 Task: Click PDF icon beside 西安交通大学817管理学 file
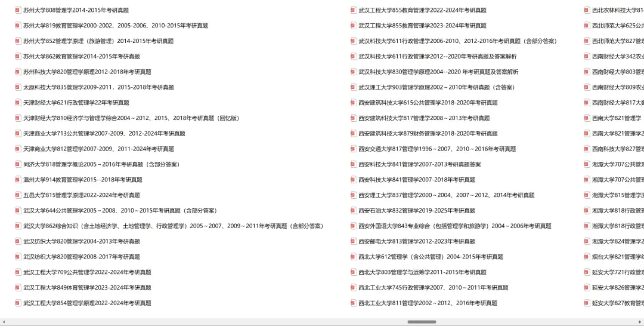354,149
